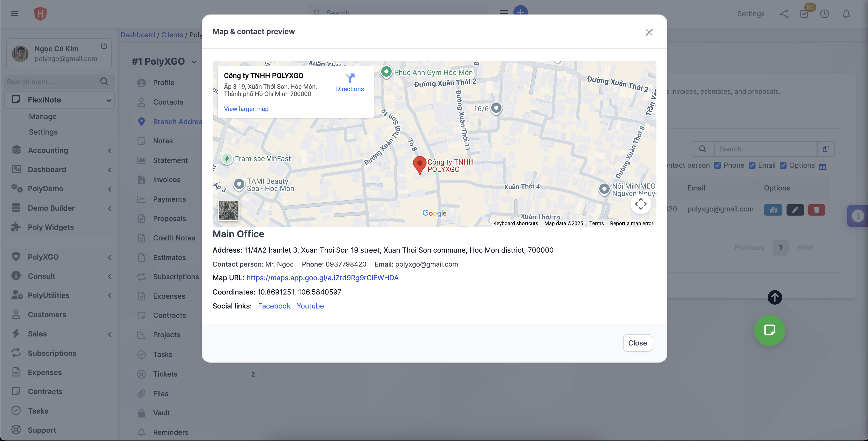Click the Directions icon in map card
This screenshot has height=441, width=868.
[350, 79]
